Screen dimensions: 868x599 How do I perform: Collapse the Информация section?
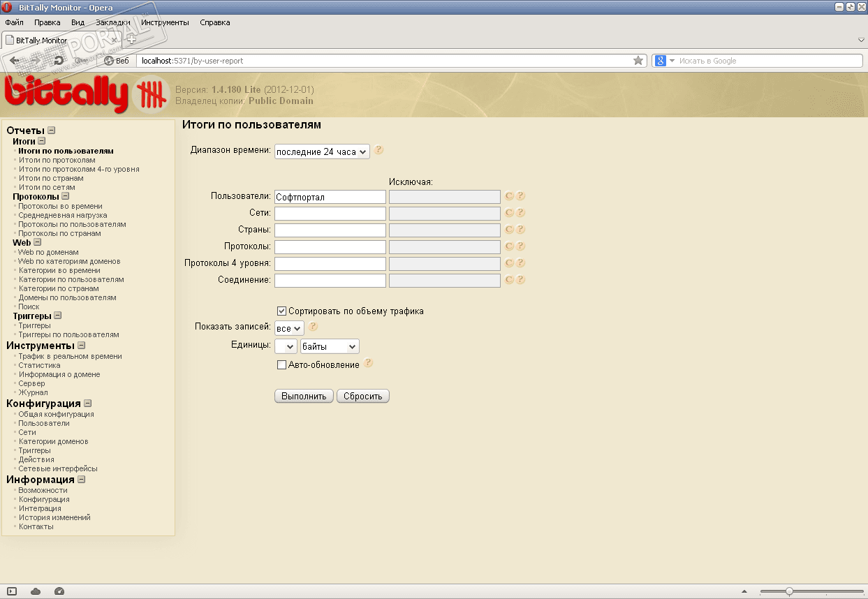pyautogui.click(x=82, y=480)
